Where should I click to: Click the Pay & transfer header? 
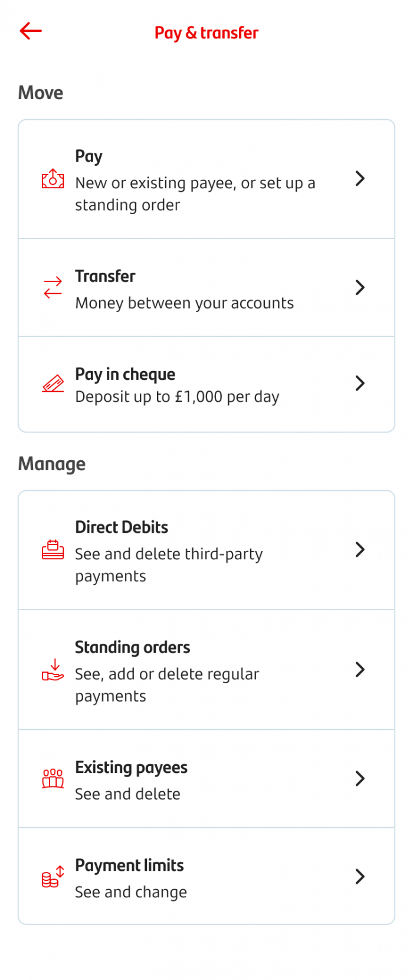206,33
